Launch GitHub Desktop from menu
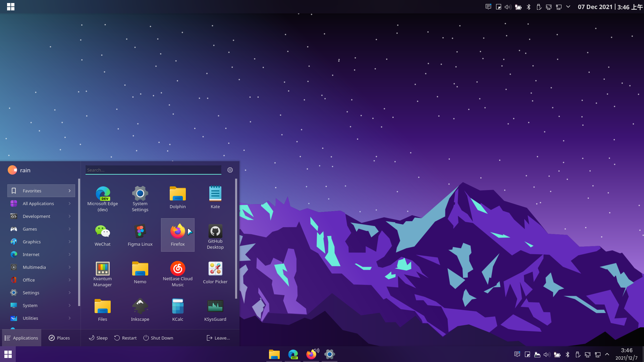Viewport: 644px width, 362px height. tap(215, 236)
